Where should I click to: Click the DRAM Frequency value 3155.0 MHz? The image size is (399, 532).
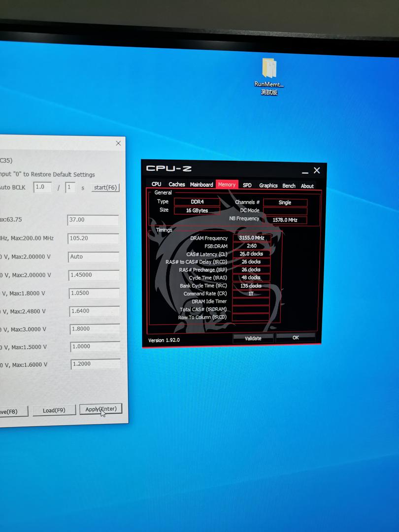click(x=251, y=237)
